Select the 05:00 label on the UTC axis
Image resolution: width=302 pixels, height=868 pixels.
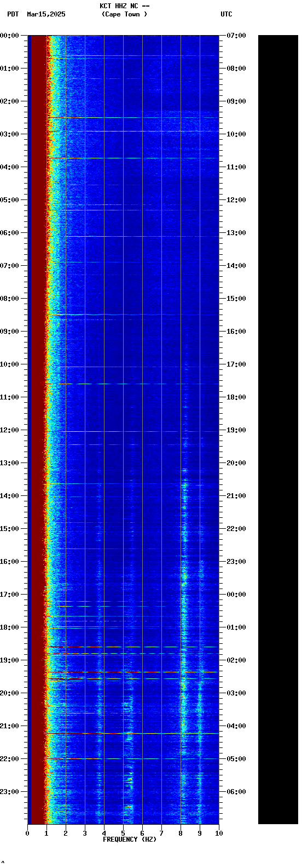coord(236,759)
